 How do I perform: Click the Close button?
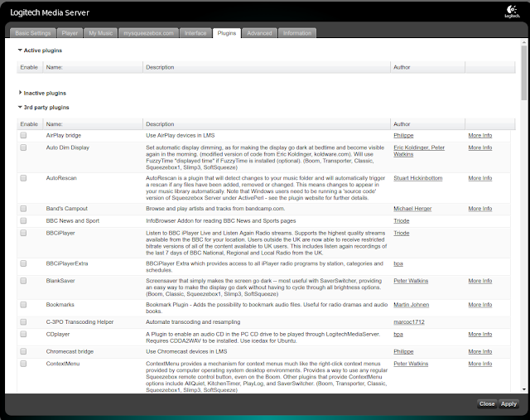pos(487,403)
